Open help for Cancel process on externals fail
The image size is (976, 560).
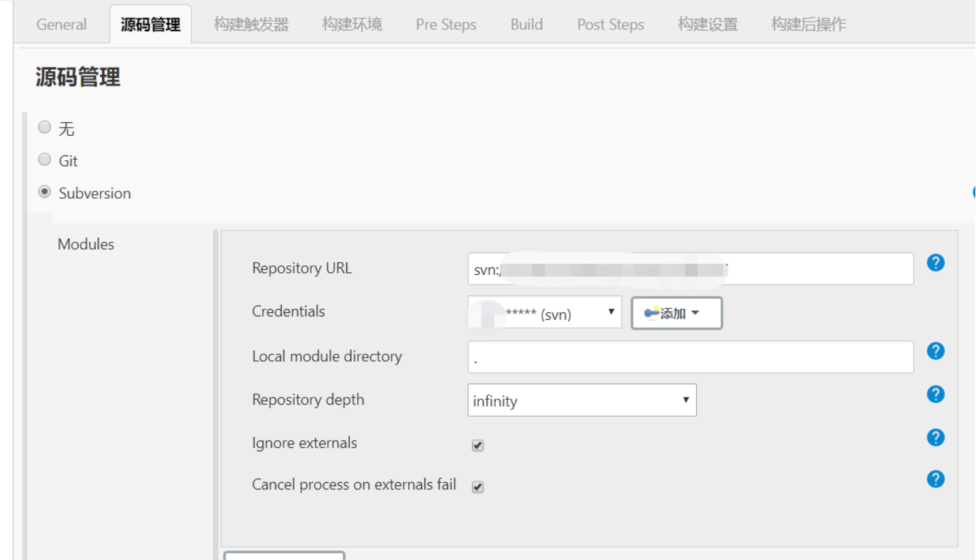(935, 479)
